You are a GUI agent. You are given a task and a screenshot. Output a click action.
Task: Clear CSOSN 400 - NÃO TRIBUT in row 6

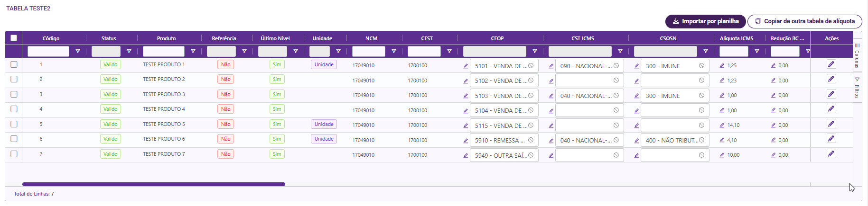pyautogui.click(x=701, y=140)
